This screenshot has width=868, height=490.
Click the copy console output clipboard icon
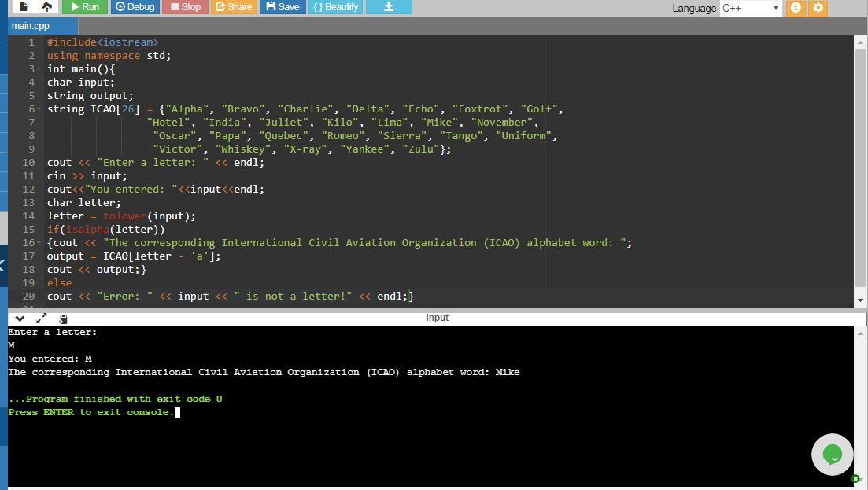click(x=62, y=319)
